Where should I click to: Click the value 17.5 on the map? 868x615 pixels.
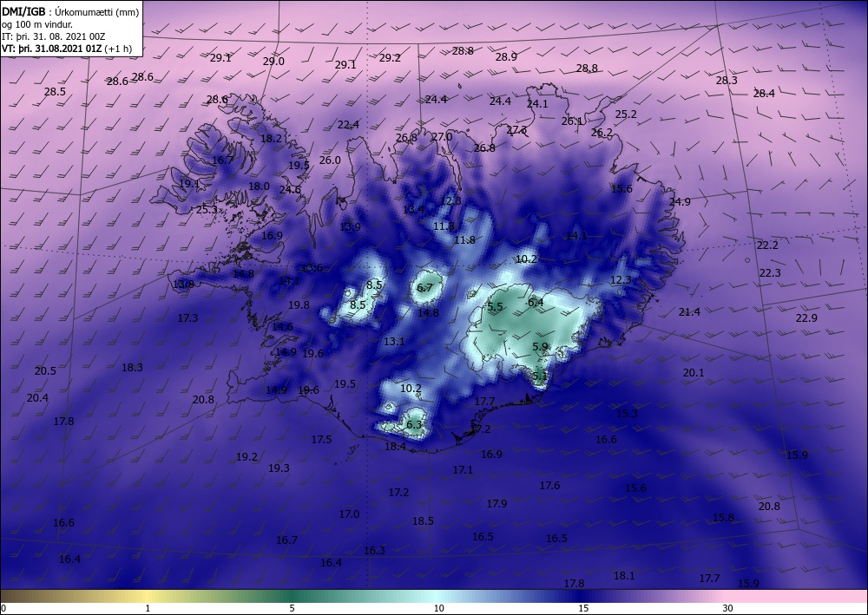click(321, 440)
